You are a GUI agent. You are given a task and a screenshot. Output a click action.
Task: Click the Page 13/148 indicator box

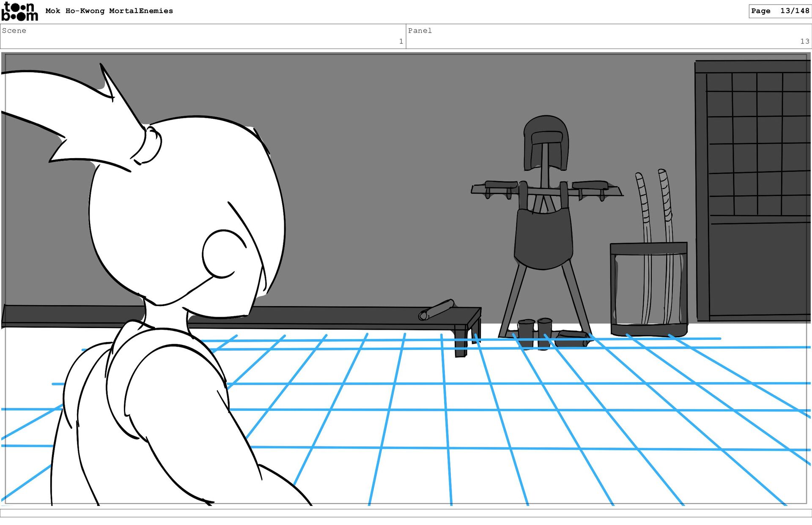click(779, 11)
